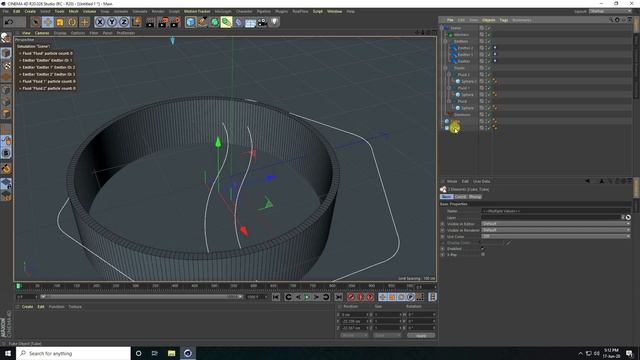
Task: Select Emitter 2 in the object tree
Action: point(465,48)
